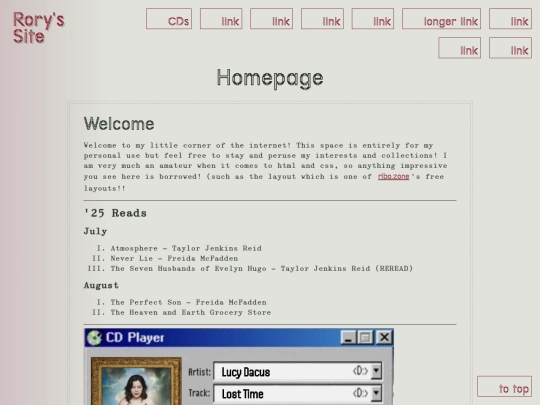Open the Artist dropdown arrow
This screenshot has height=405, width=540.
376,371
